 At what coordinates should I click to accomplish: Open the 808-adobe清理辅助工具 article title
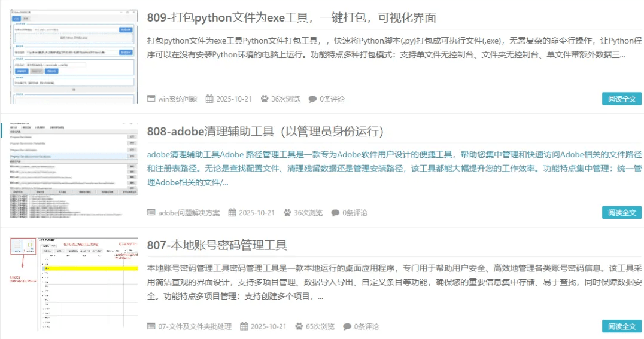265,132
